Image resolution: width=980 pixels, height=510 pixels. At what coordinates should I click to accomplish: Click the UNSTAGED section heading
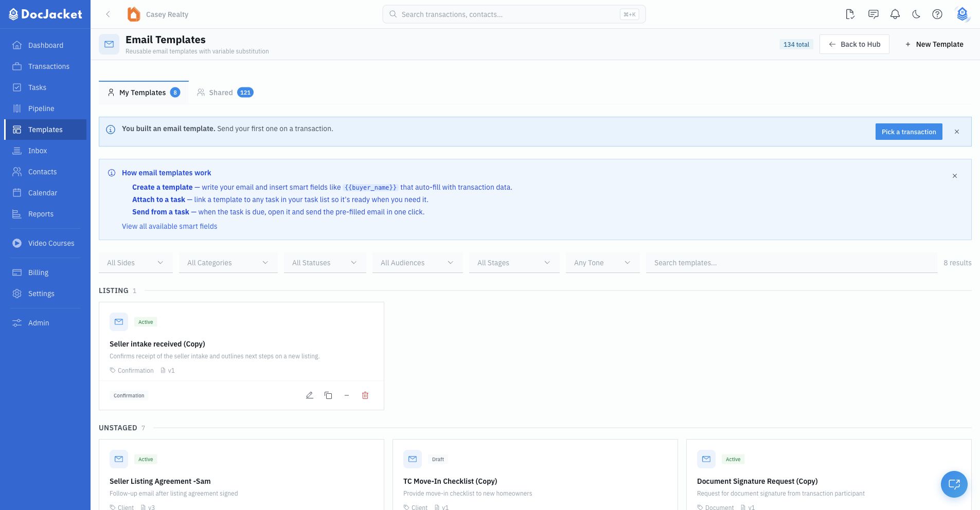coord(118,428)
